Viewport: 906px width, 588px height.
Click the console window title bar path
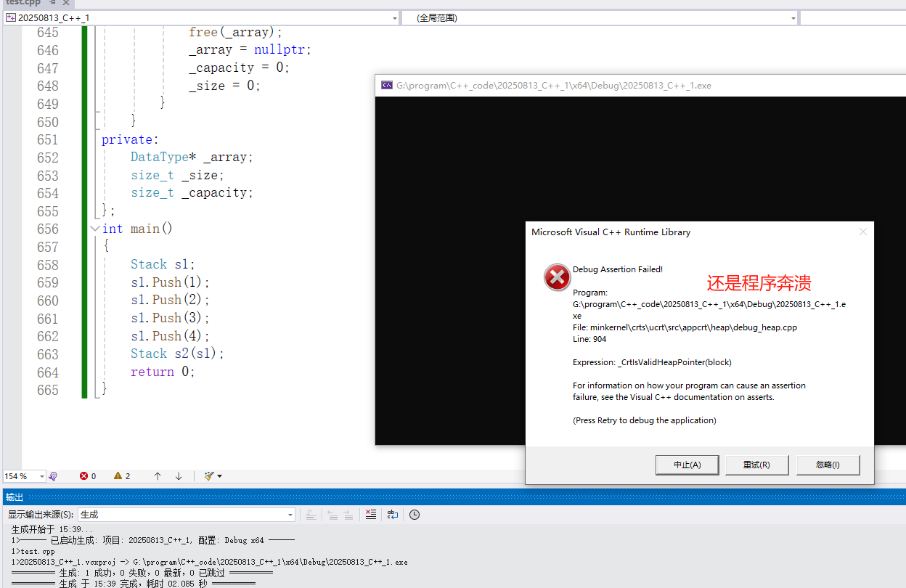coord(554,85)
